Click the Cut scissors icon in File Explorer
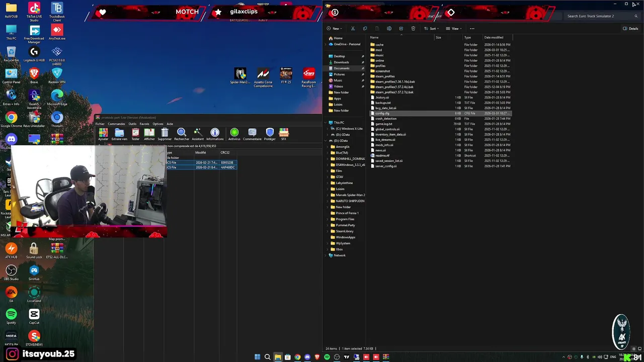 point(353,29)
